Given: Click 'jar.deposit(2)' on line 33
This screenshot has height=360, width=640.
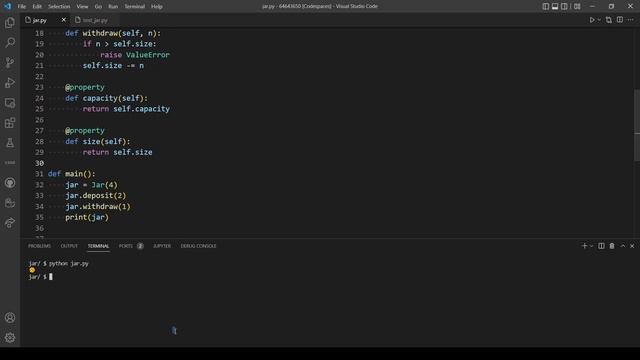Looking at the screenshot, I should pyautogui.click(x=96, y=196).
